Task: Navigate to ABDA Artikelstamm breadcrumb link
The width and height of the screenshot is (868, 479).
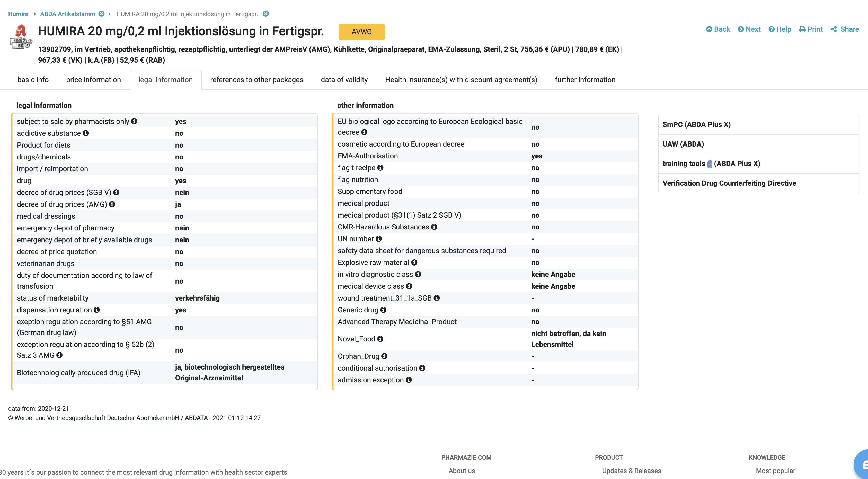Action: 68,14
